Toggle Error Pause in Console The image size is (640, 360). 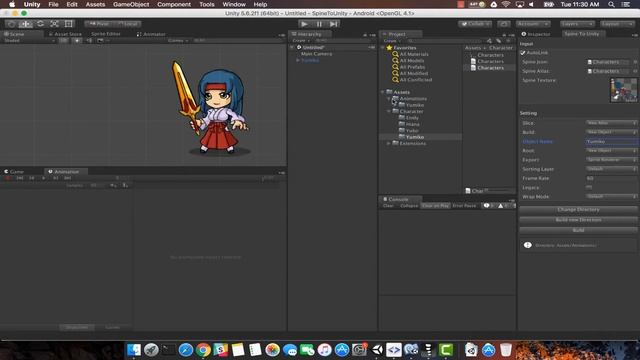(x=464, y=206)
